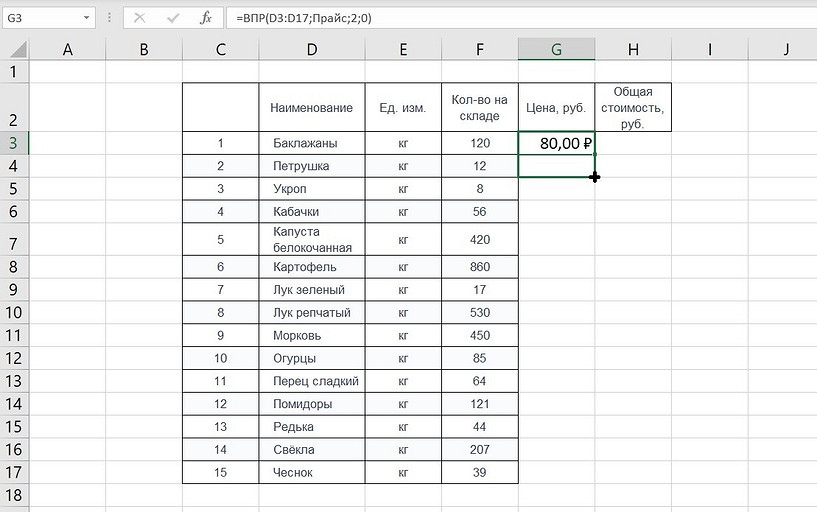Click the fill handle of cell G3
This screenshot has width=817, height=512.
(x=595, y=154)
